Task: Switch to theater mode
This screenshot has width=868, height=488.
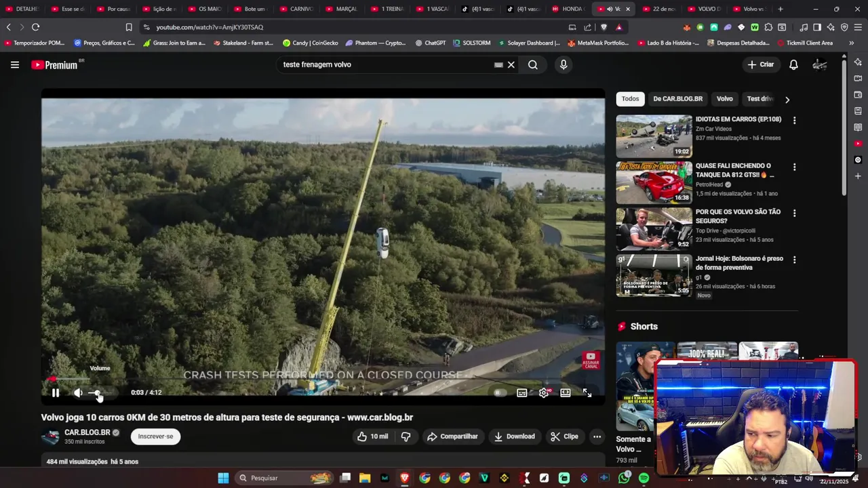Action: [566, 393]
